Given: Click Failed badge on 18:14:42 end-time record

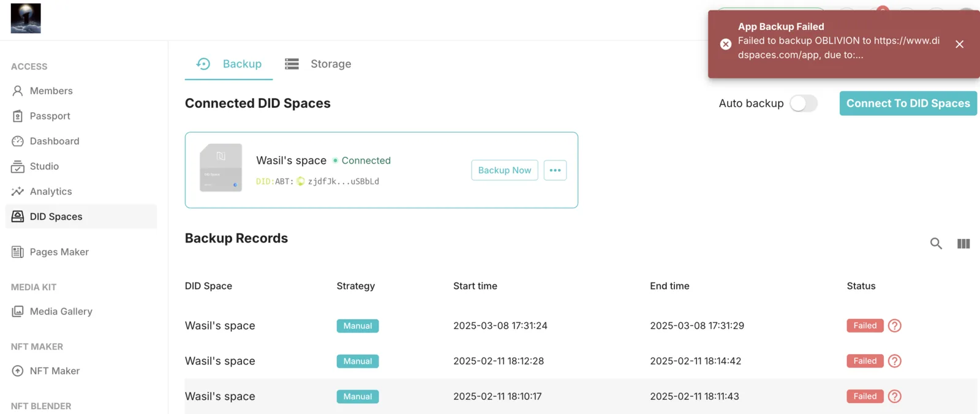Looking at the screenshot, I should point(865,361).
